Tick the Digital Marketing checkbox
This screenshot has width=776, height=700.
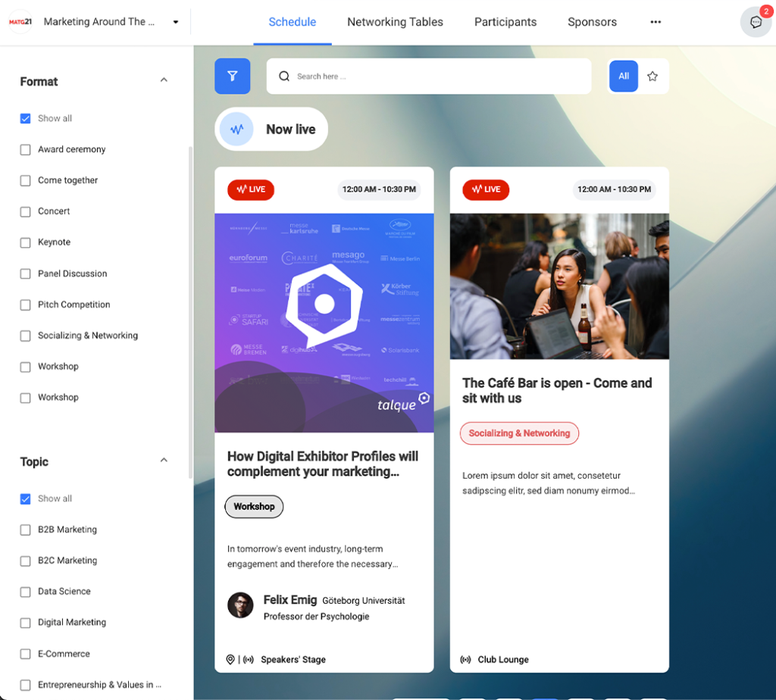pyautogui.click(x=25, y=623)
